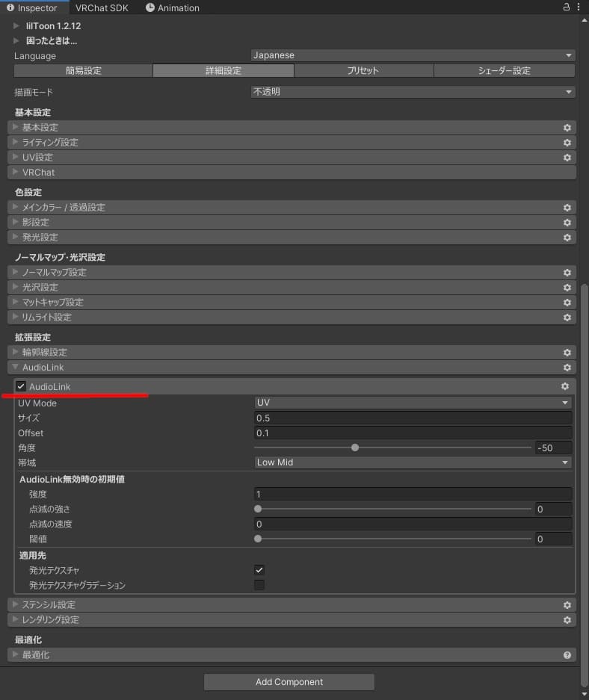Open gear menu for 発光設定 section
589x700 pixels.
[567, 238]
